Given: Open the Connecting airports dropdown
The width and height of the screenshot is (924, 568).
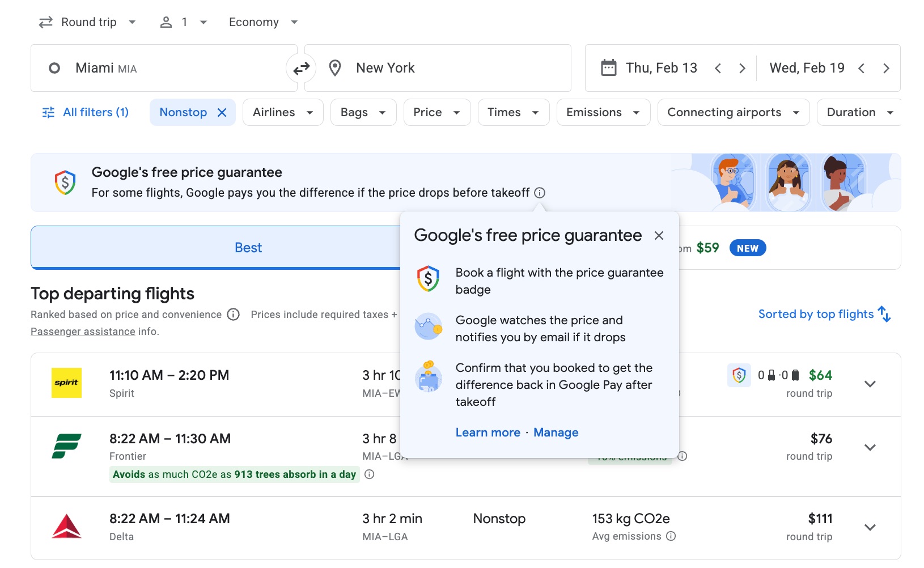Looking at the screenshot, I should coord(733,112).
